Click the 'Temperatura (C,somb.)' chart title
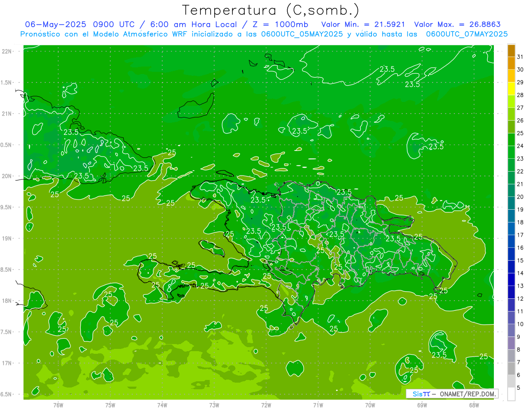The image size is (532, 411). coord(271,10)
